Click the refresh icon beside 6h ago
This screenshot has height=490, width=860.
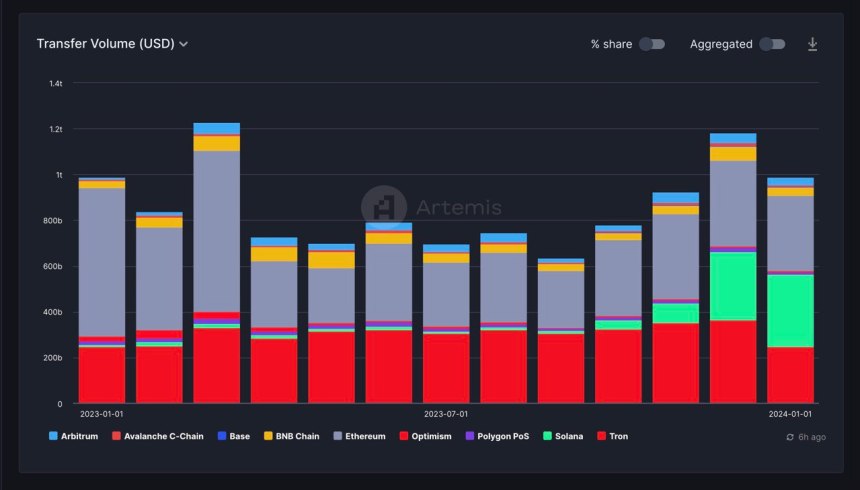(790, 437)
